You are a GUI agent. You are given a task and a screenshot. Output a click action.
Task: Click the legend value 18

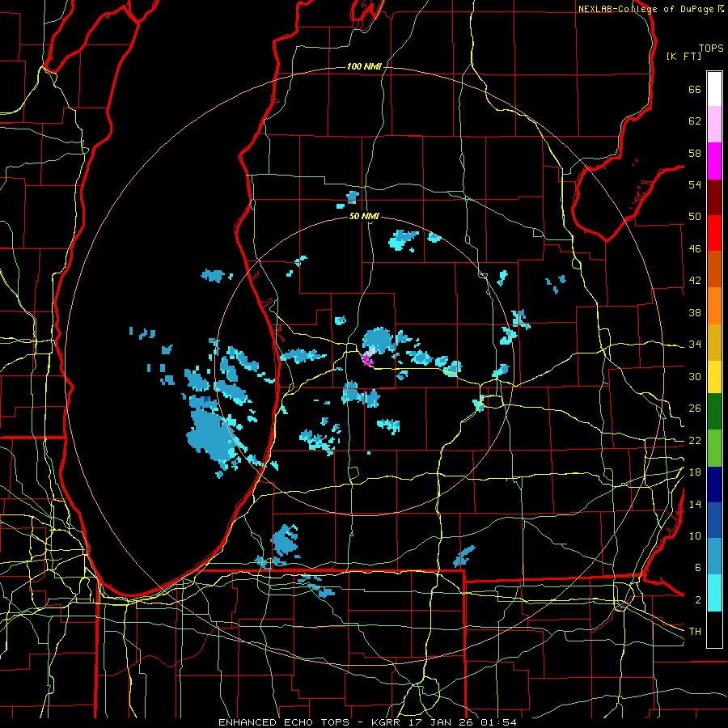(695, 472)
